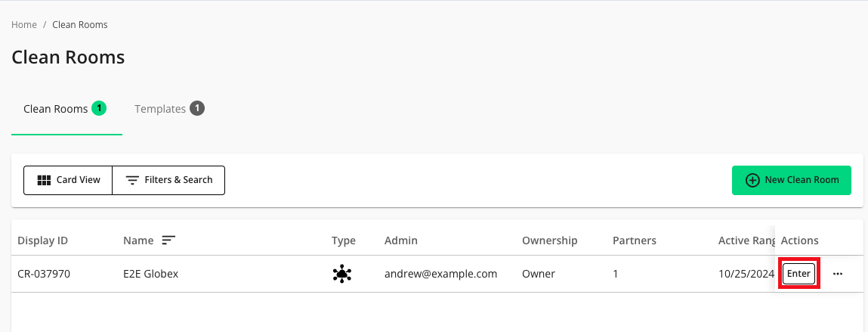Click the green badge on Clean Rooms tab
This screenshot has height=332, width=868.
point(99,108)
